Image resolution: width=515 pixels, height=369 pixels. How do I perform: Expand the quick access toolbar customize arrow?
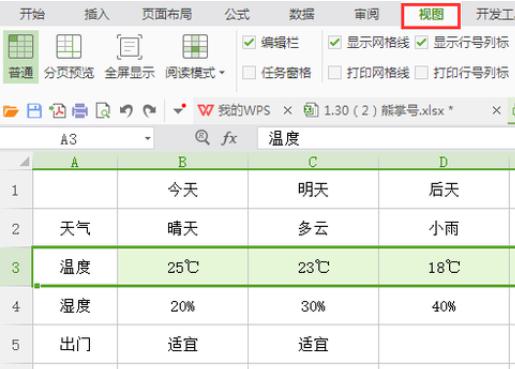coord(179,110)
